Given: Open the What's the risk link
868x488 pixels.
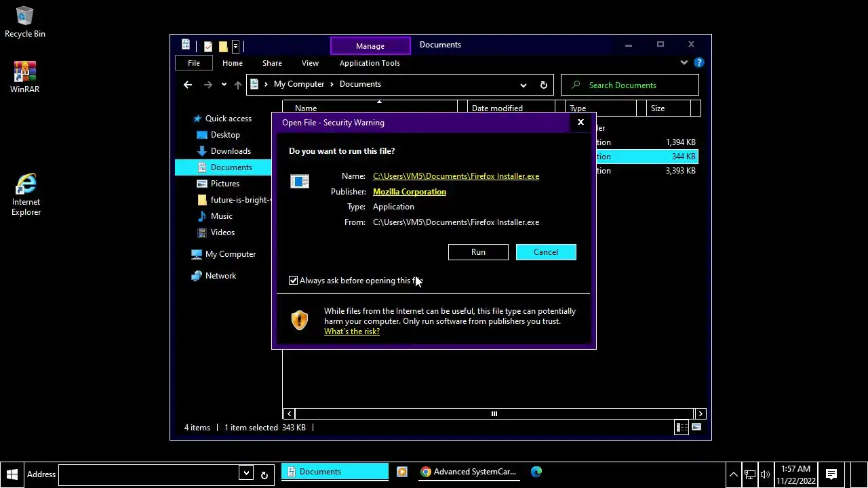Looking at the screenshot, I should (x=352, y=331).
